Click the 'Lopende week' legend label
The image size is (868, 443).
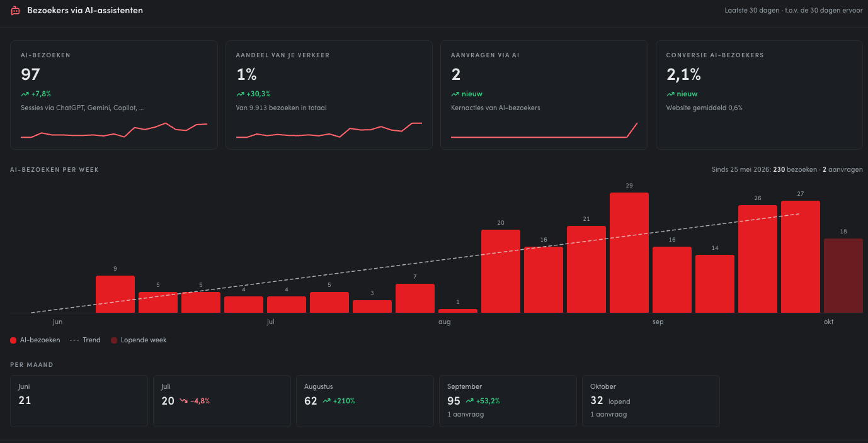pyautogui.click(x=144, y=340)
